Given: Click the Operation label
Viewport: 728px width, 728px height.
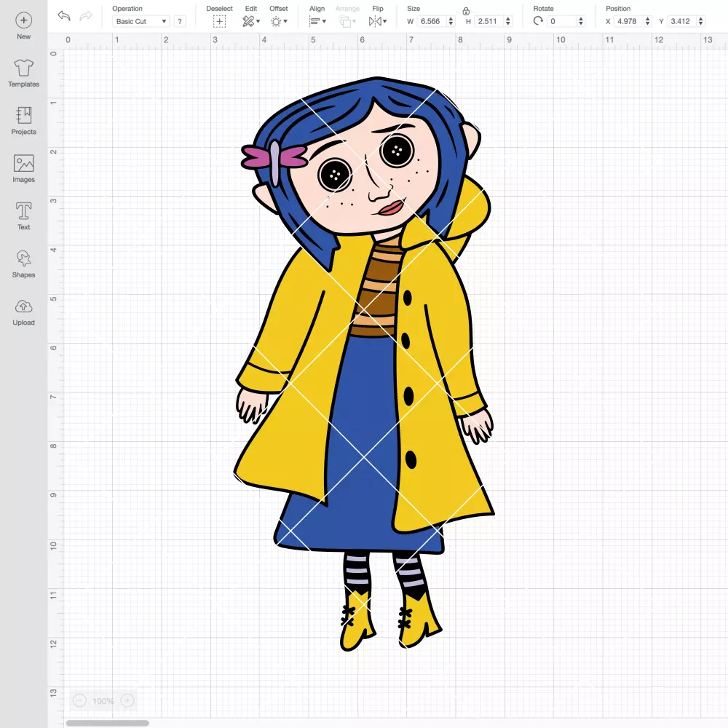Looking at the screenshot, I should tap(127, 8).
